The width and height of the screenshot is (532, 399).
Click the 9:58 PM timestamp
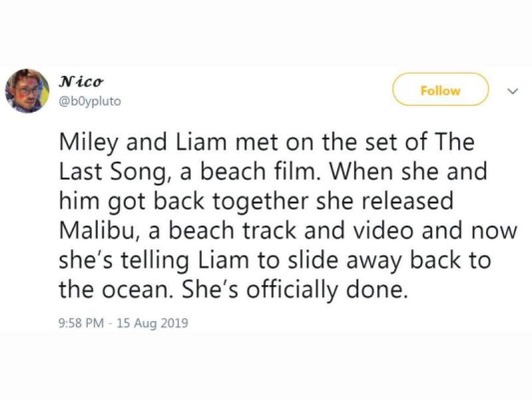click(82, 323)
